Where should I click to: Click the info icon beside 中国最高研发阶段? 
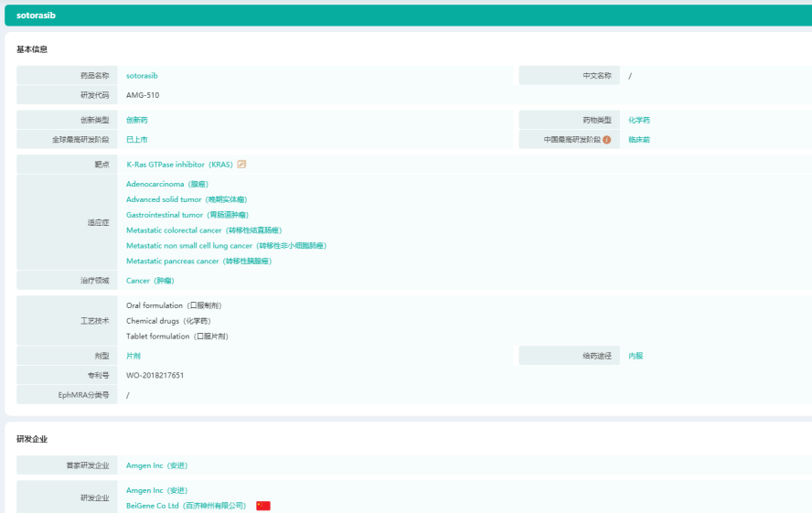coord(607,140)
